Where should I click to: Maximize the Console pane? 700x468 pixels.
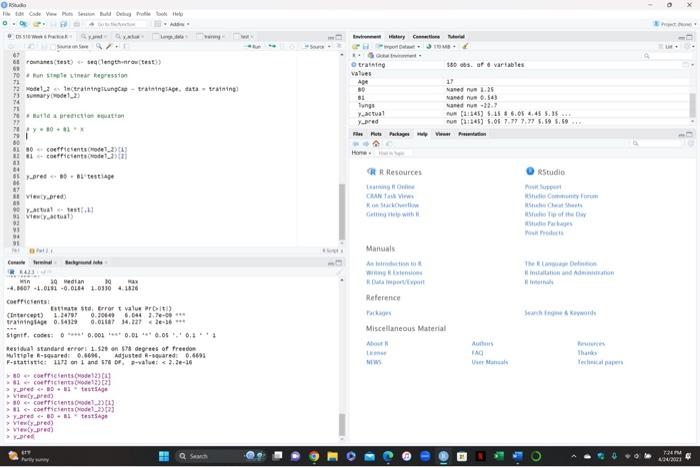pos(339,263)
